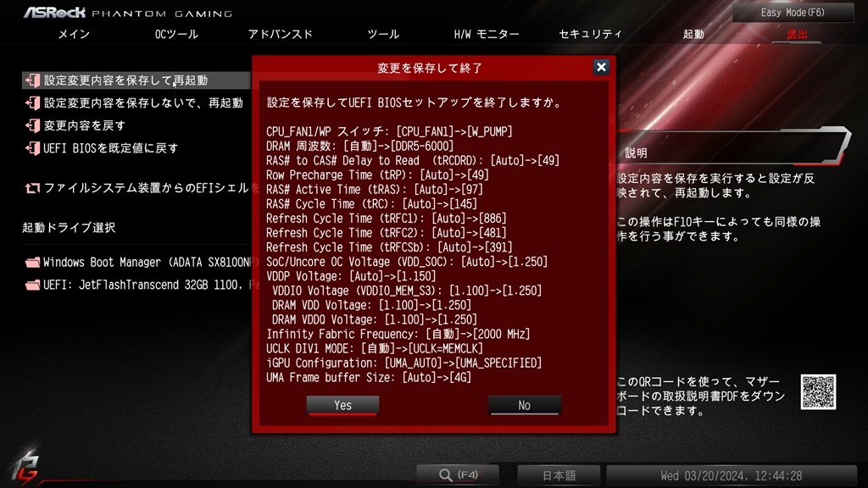Click the 設定を保存してUEFI BIOSセットアップを終了しますか prompt
Screen dimensions: 868x488
coord(414,103)
